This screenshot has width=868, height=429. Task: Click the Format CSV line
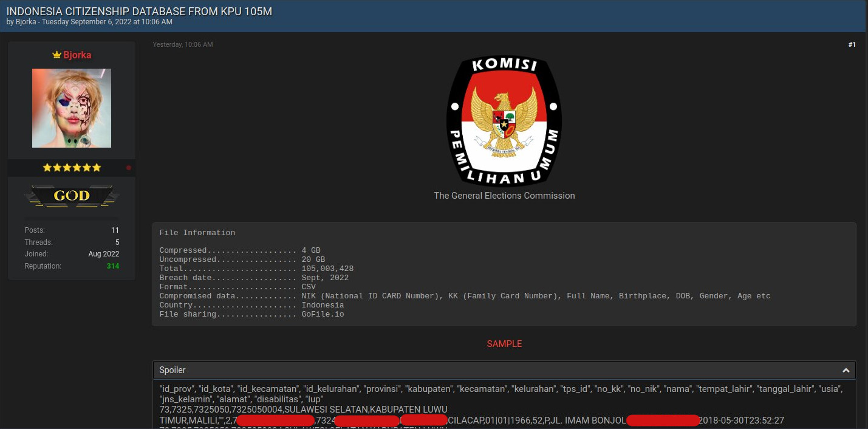[x=238, y=287]
